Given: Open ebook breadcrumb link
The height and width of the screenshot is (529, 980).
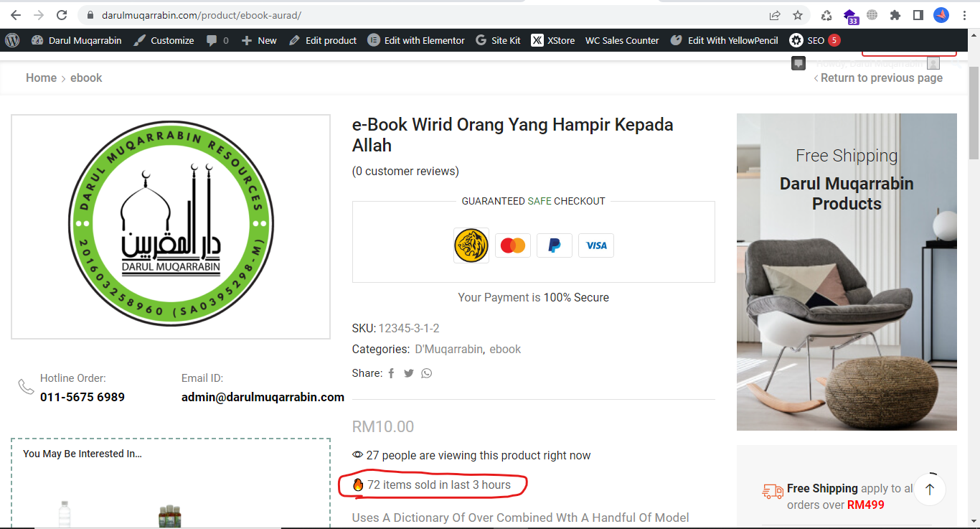Looking at the screenshot, I should click(86, 78).
